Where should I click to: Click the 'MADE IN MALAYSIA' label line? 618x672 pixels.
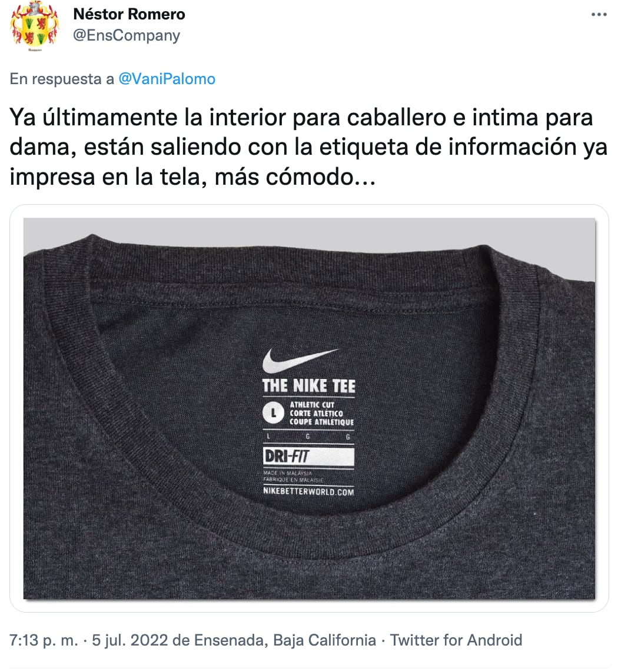coord(288,473)
